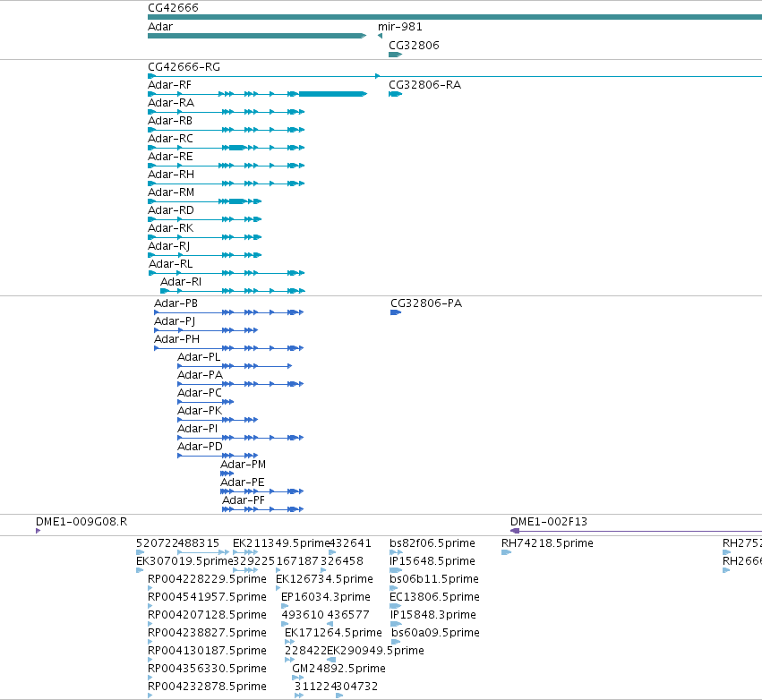This screenshot has height=700, width=762.
Task: Click the DME1-009G08.R purple arrow
Action: point(38,531)
